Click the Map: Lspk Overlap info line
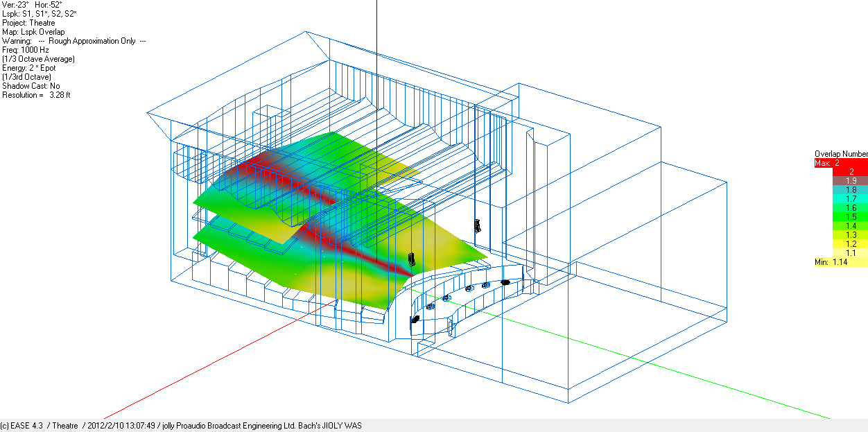Viewport: 868px width, 432px height. pos(33,32)
